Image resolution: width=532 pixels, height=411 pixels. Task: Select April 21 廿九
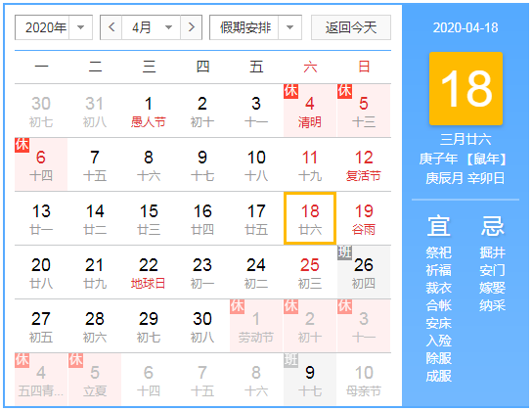[x=95, y=272]
